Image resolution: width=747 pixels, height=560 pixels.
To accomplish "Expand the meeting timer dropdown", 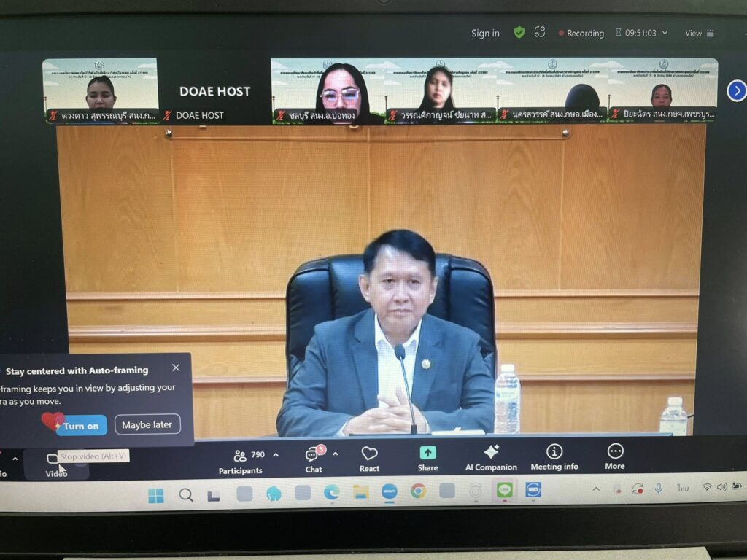I will coord(665,34).
